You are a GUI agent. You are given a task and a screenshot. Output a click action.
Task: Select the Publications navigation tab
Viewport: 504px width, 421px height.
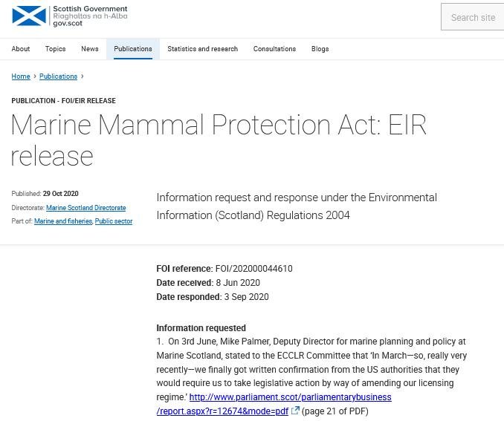133,49
